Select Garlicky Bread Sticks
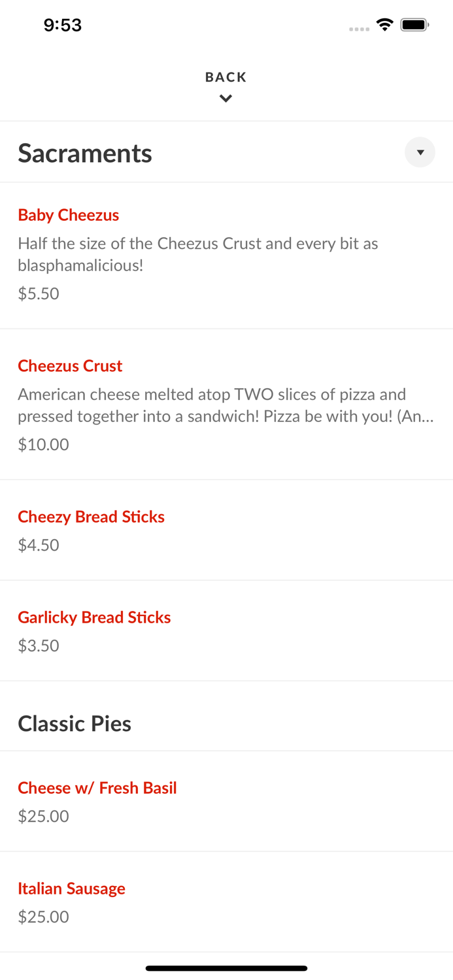The image size is (453, 980). (x=94, y=617)
